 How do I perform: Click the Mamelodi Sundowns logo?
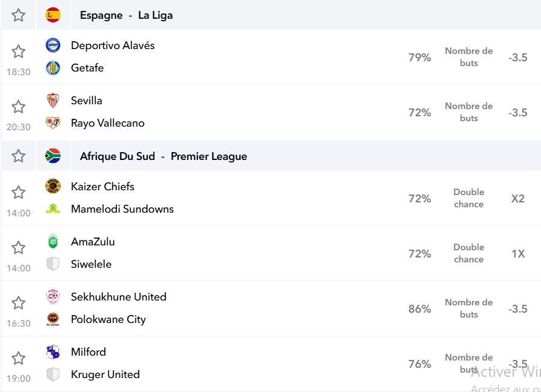[x=53, y=209]
